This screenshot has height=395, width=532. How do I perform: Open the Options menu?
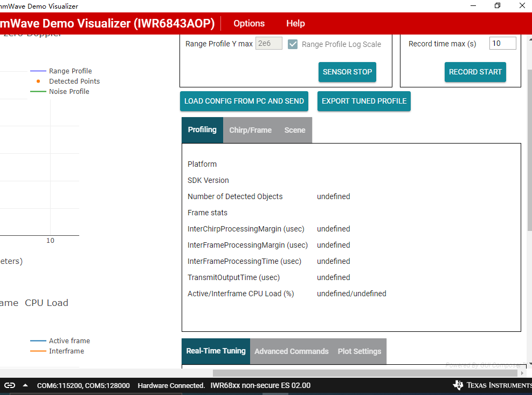(x=249, y=23)
